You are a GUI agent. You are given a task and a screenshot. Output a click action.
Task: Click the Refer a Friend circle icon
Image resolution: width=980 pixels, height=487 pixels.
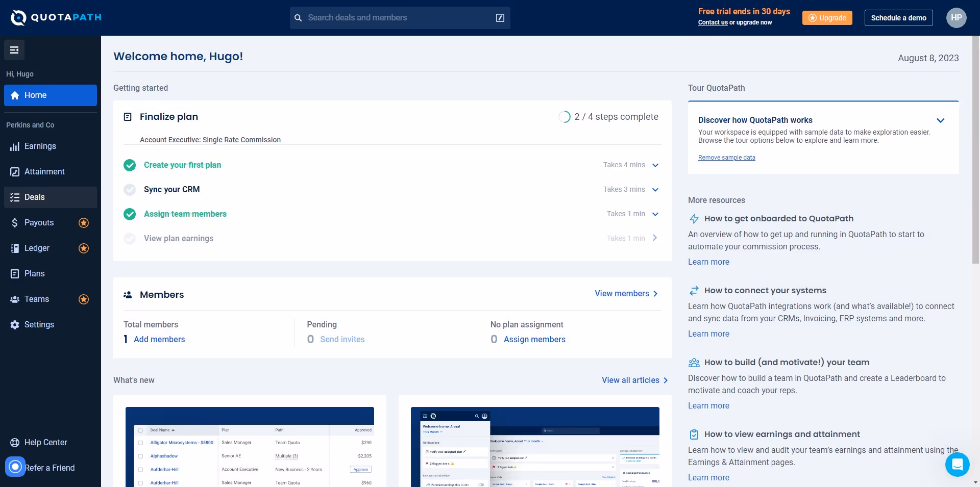pyautogui.click(x=15, y=466)
